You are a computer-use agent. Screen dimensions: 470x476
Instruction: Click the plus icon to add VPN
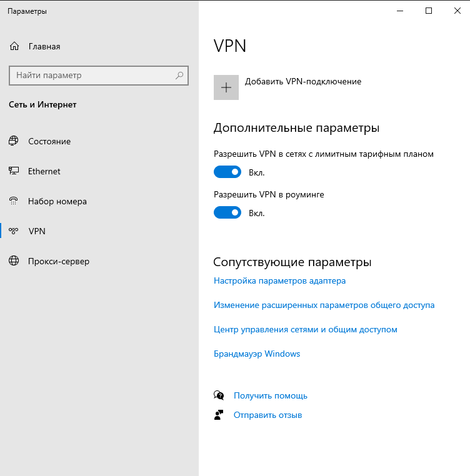click(x=226, y=87)
